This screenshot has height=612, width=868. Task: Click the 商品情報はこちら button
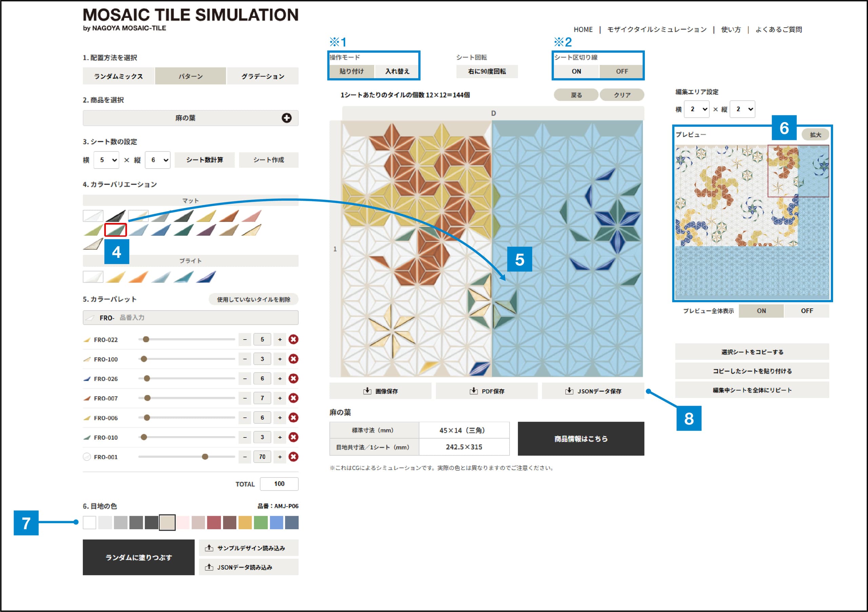tap(581, 438)
